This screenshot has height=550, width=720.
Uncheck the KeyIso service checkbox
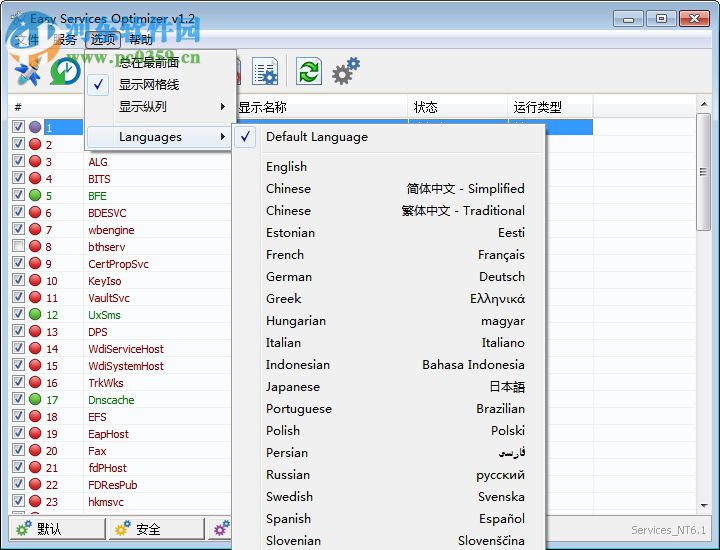tap(18, 280)
